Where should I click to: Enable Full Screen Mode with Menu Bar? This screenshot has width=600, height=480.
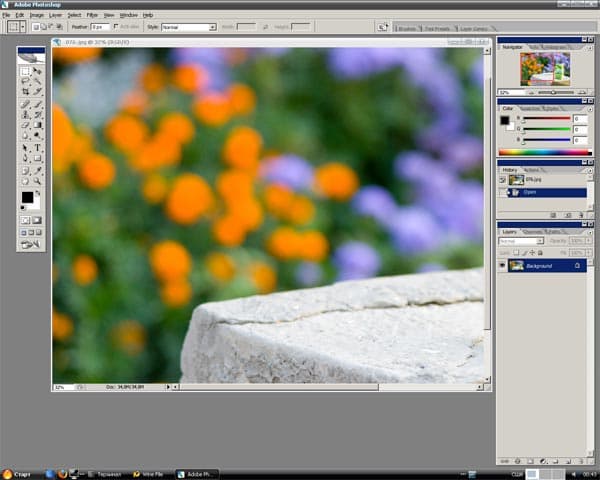[31, 232]
